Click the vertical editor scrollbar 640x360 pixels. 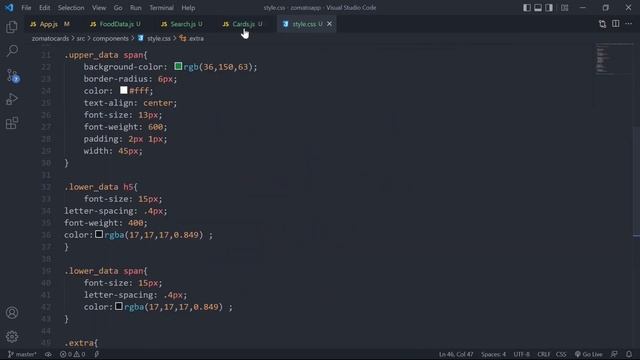point(636,182)
